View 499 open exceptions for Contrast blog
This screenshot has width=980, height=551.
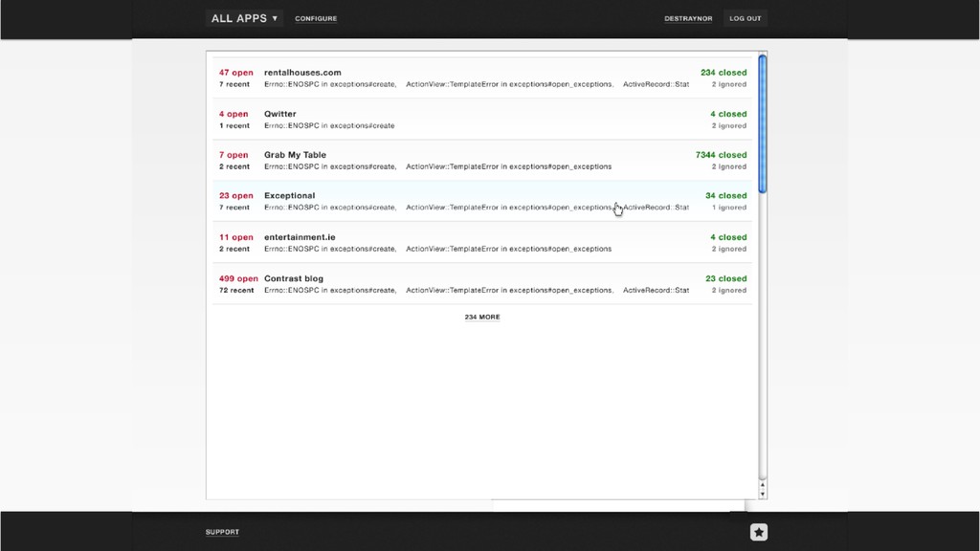(x=238, y=278)
